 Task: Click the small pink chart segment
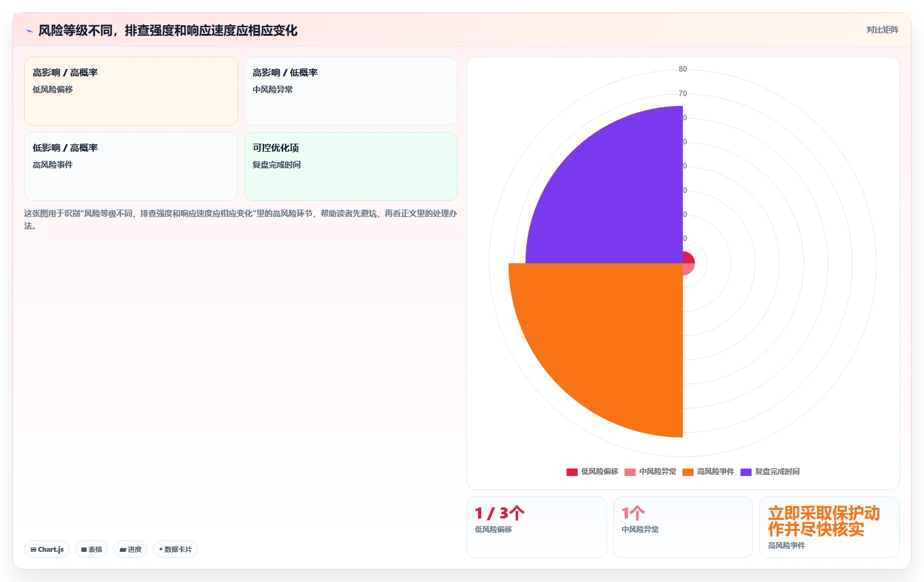(688, 268)
